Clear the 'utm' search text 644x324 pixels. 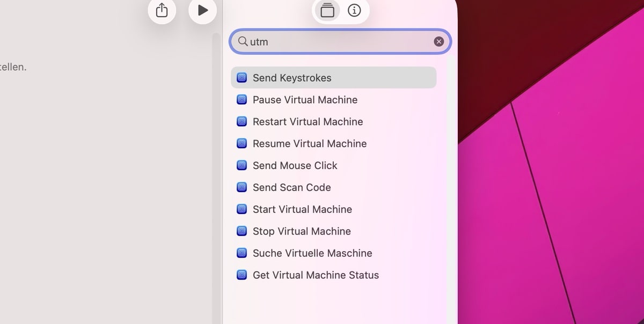439,42
